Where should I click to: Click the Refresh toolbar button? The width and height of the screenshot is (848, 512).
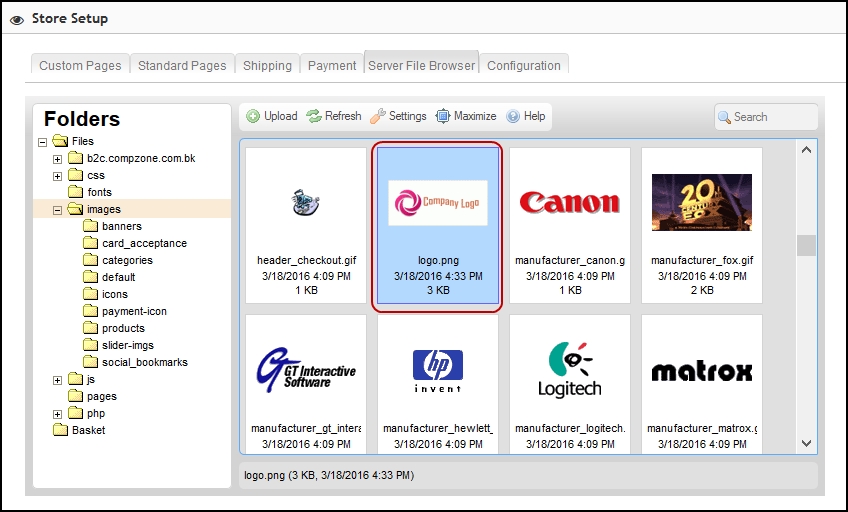point(334,116)
